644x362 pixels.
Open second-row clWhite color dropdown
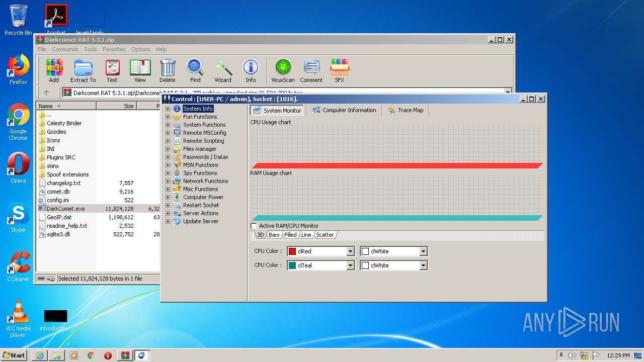point(423,265)
